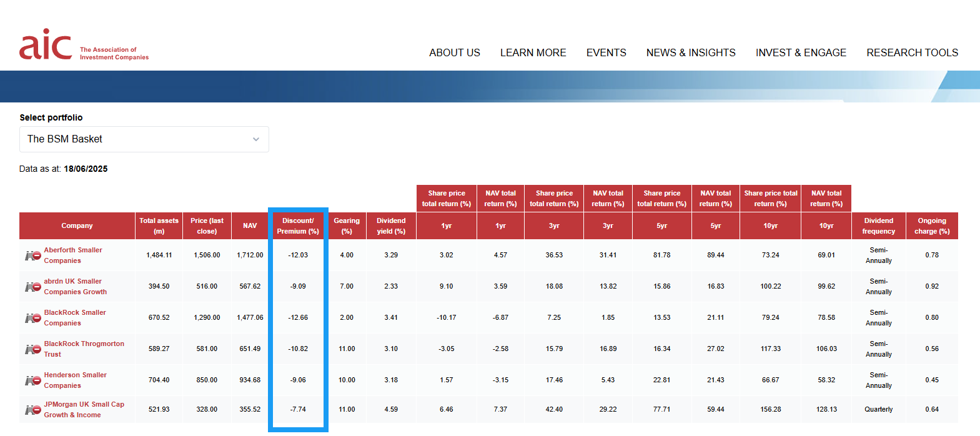Click the Quarterly dividend frequency cell
The height and width of the screenshot is (436, 980).
(x=879, y=409)
